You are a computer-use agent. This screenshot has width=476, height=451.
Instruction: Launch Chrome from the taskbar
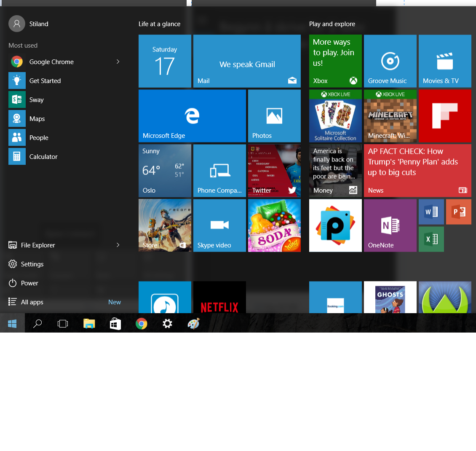(x=141, y=323)
